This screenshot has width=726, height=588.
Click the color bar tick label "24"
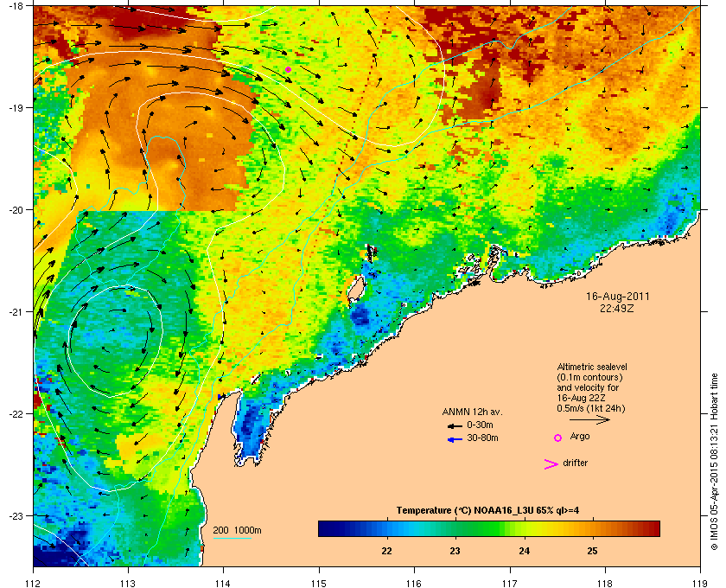[x=524, y=552]
